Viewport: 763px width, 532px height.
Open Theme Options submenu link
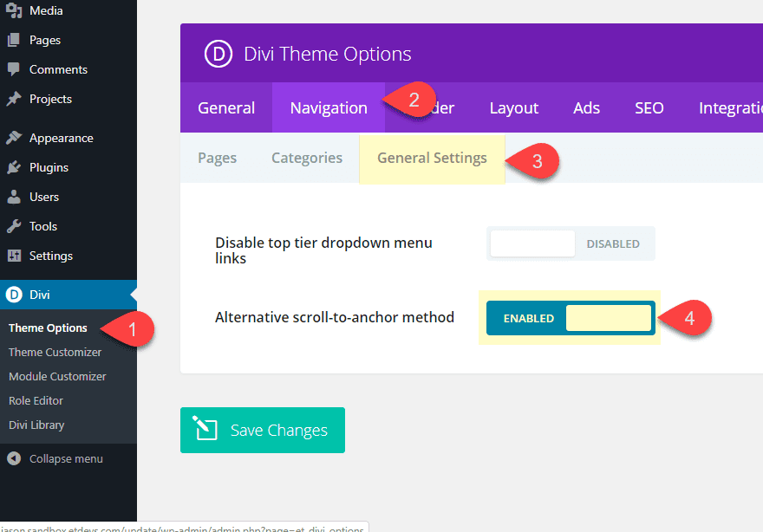click(x=48, y=328)
